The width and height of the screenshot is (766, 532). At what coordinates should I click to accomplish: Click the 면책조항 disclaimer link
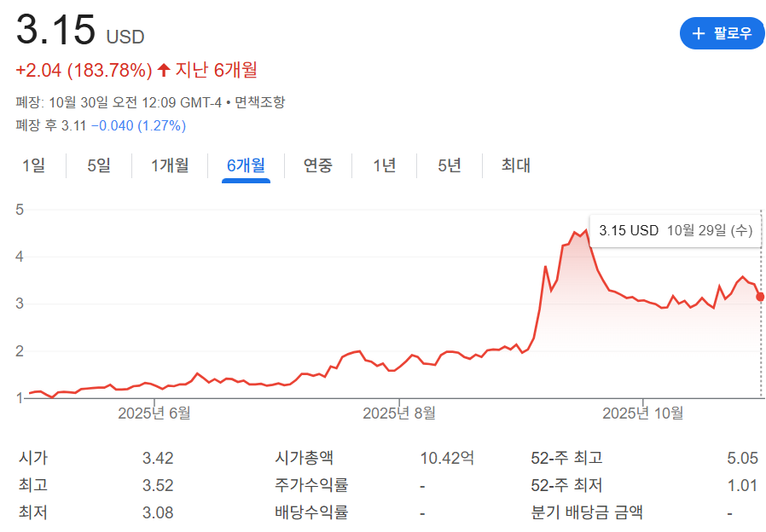tap(259, 102)
